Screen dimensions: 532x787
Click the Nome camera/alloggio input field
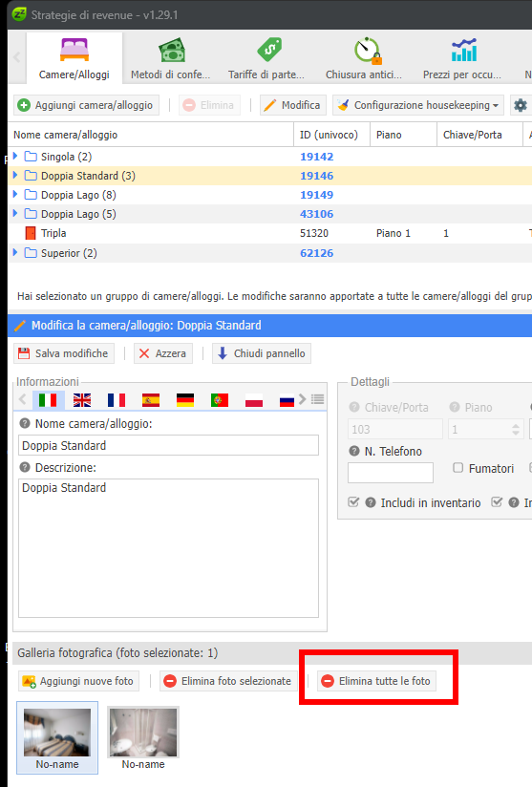[x=169, y=445]
